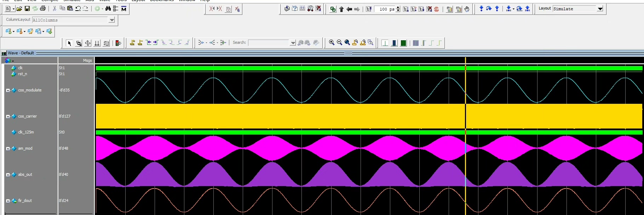This screenshot has height=215, width=644.
Task: Click the cos_modulate value -8'd35
Action: coord(64,90)
